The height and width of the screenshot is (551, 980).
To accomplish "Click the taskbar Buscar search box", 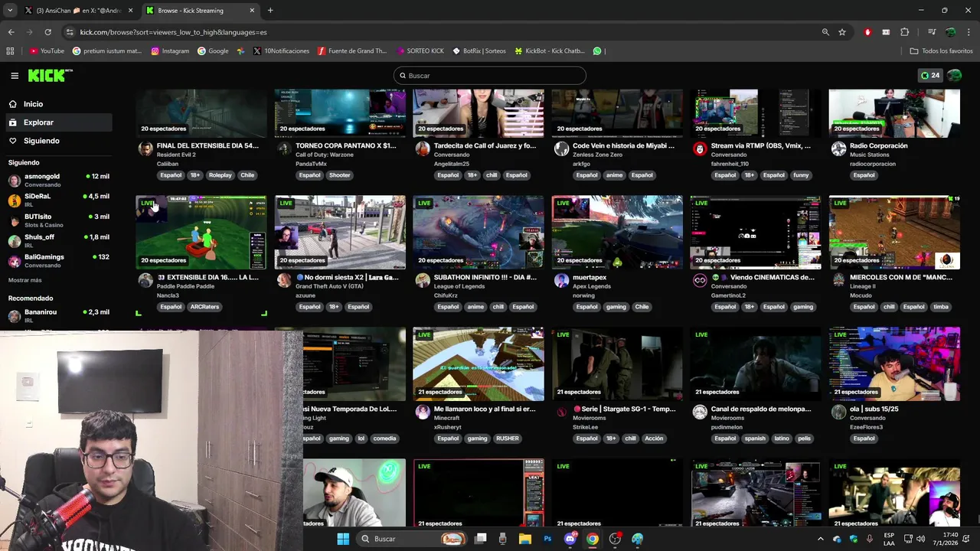I will click(412, 539).
